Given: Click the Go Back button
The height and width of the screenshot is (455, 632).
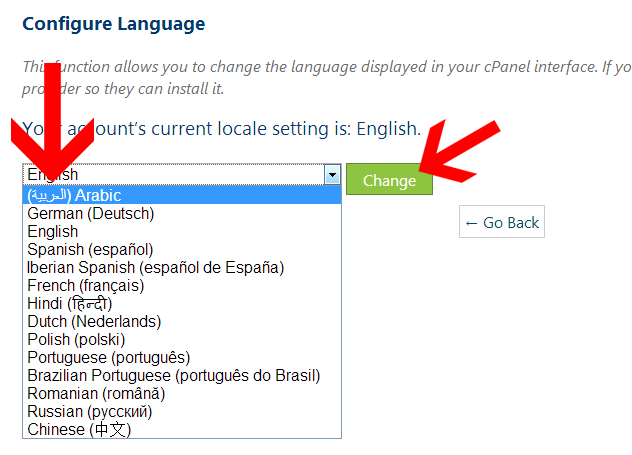Looking at the screenshot, I should pos(502,223).
